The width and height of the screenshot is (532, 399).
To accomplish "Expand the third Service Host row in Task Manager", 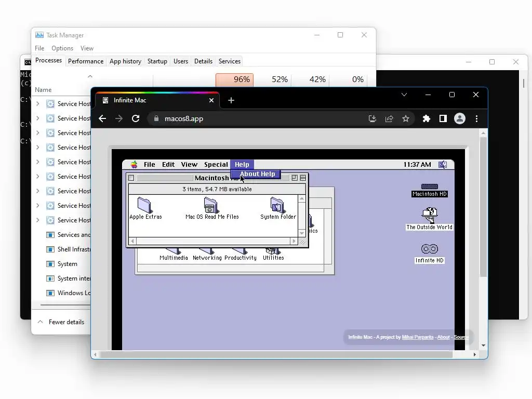I will coord(37,133).
